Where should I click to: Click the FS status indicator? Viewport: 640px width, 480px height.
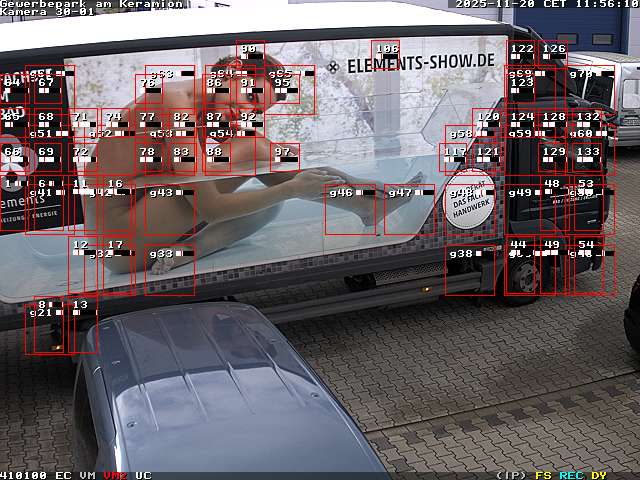point(543,475)
